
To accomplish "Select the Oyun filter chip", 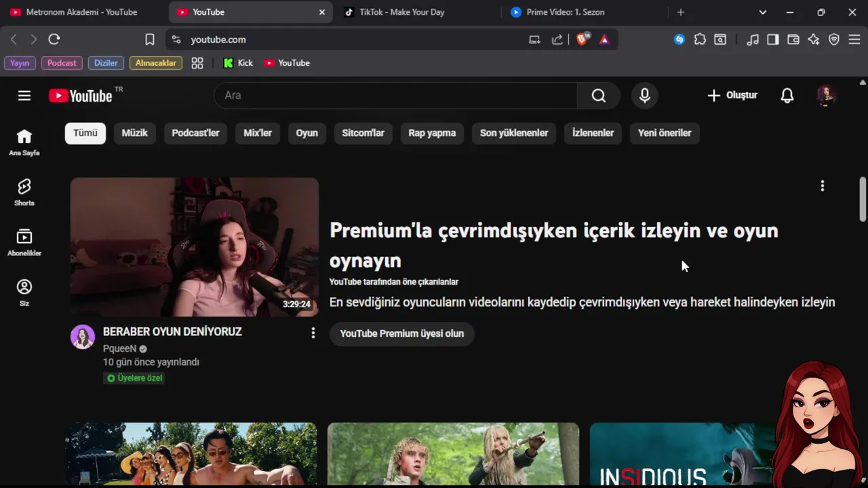I will coord(307,133).
